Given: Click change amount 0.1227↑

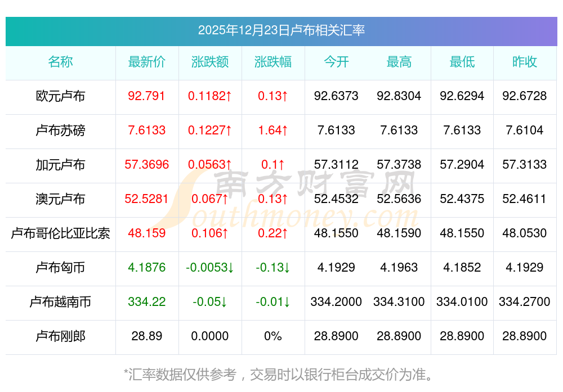Looking at the screenshot, I should [209, 130].
